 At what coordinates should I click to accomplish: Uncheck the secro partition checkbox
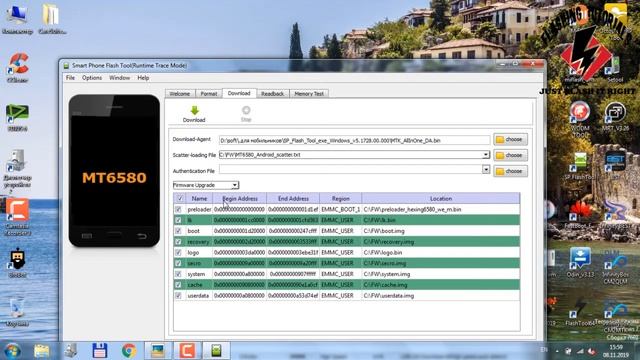tap(178, 264)
